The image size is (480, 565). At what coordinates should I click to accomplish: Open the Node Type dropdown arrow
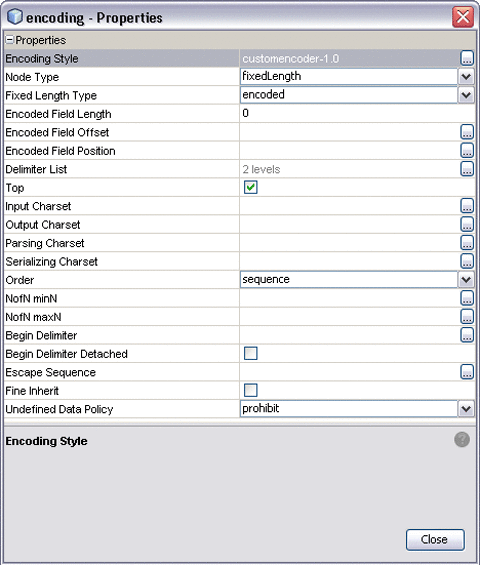click(x=466, y=76)
